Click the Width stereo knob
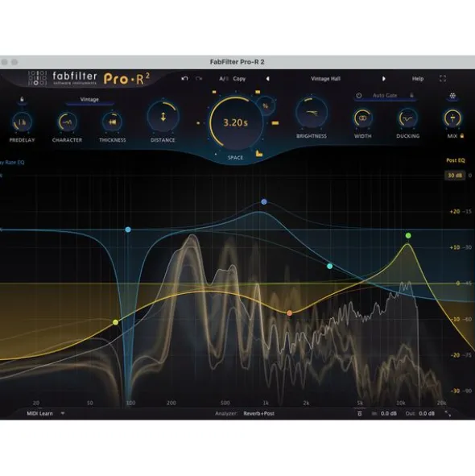 362,118
